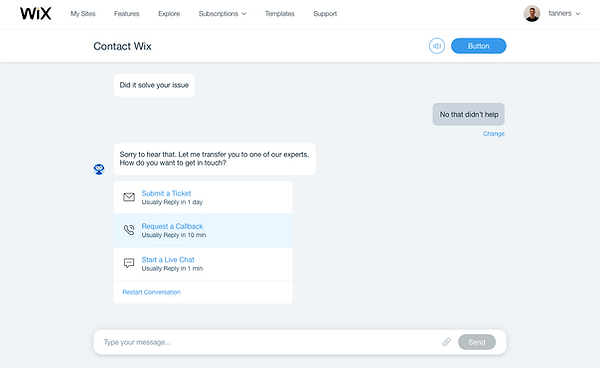Click the chatbot avatar icon
Viewport: 600px width, 368px height.
point(99,169)
